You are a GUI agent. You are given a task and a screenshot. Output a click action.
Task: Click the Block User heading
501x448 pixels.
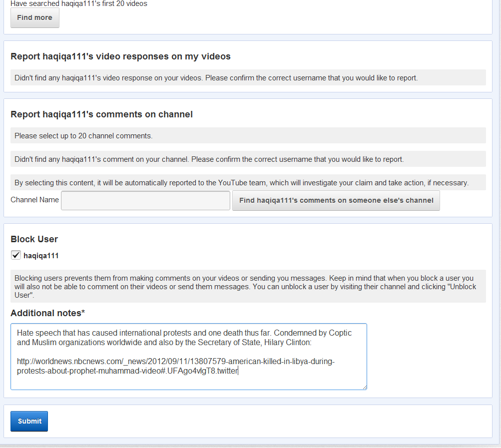point(34,239)
